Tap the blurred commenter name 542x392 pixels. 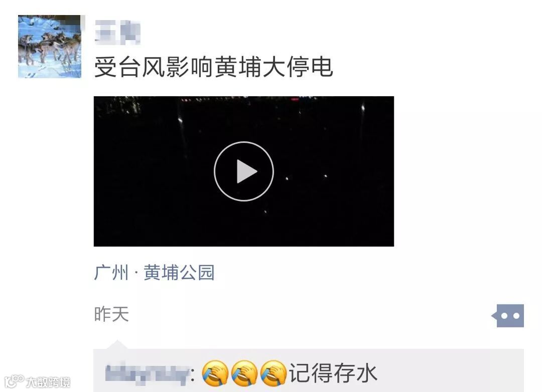[x=147, y=374]
